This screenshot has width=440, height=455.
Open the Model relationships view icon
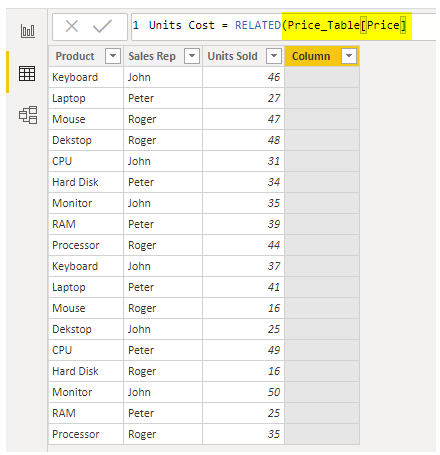[28, 115]
